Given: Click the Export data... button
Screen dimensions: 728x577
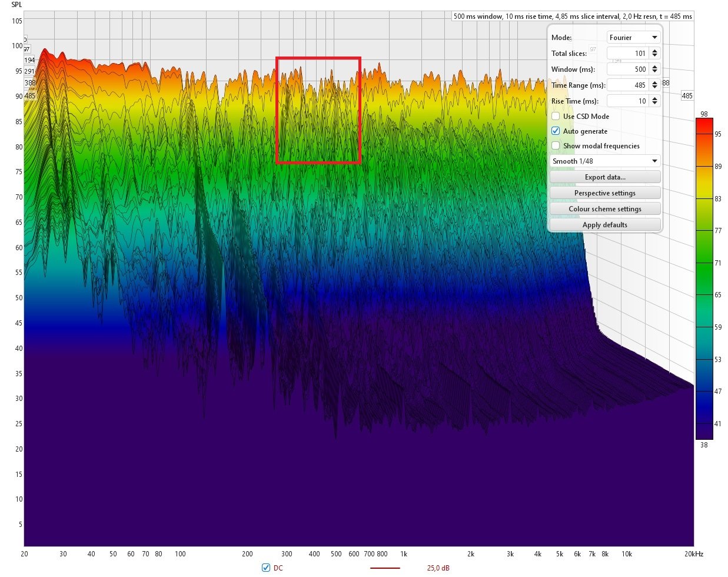Looking at the screenshot, I should [604, 177].
